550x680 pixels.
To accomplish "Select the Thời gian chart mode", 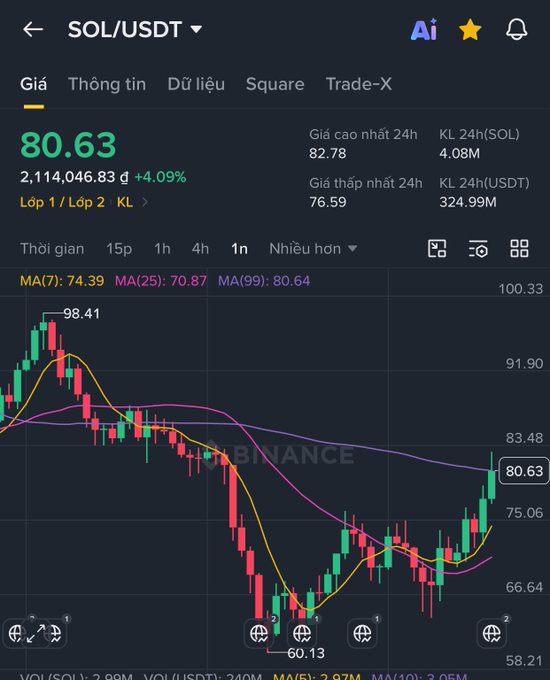I will 52,249.
